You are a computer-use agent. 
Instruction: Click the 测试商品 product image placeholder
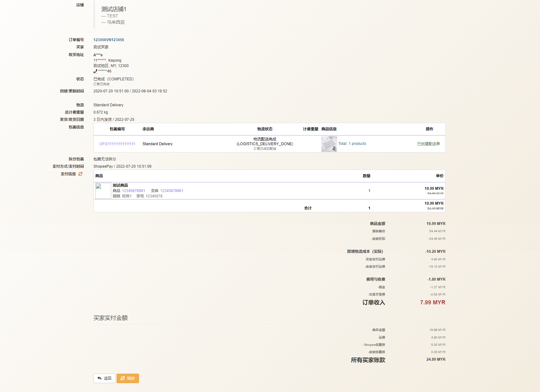103,191
